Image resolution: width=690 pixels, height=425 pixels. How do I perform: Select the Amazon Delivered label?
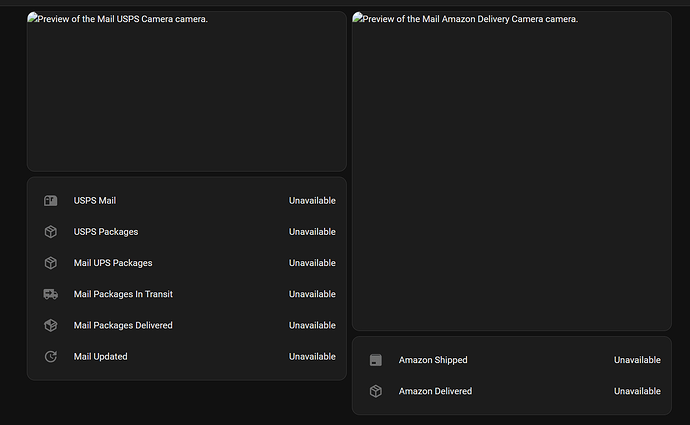click(x=435, y=392)
